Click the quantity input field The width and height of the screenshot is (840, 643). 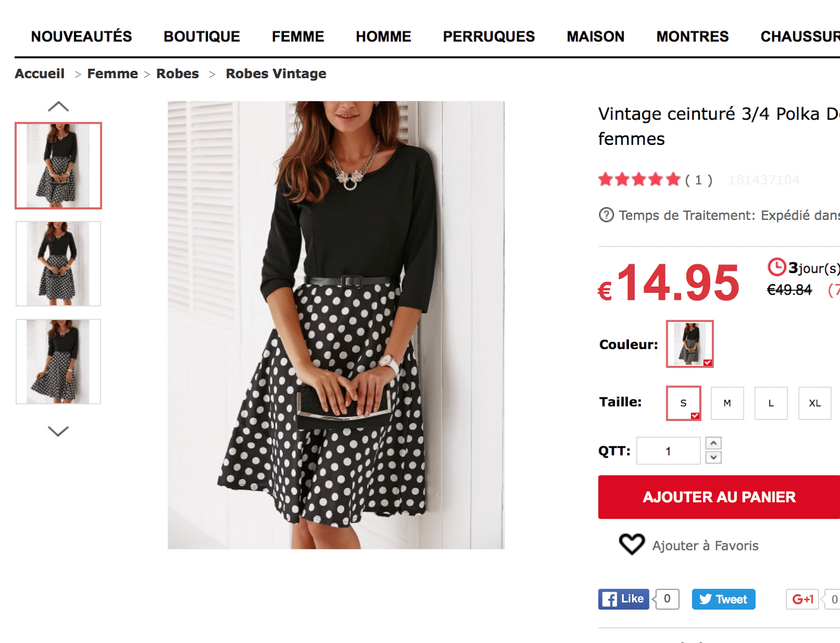pyautogui.click(x=668, y=451)
